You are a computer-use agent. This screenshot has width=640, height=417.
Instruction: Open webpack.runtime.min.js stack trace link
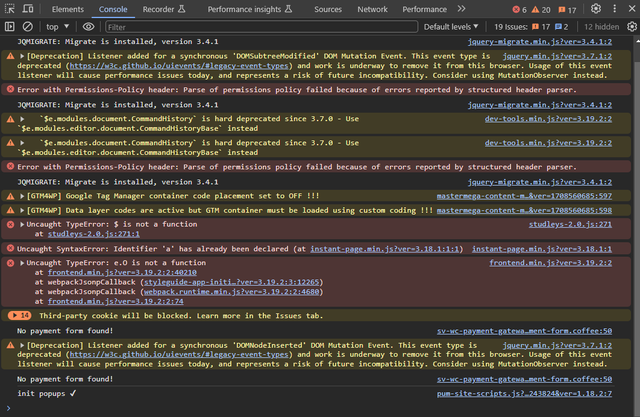click(231, 292)
